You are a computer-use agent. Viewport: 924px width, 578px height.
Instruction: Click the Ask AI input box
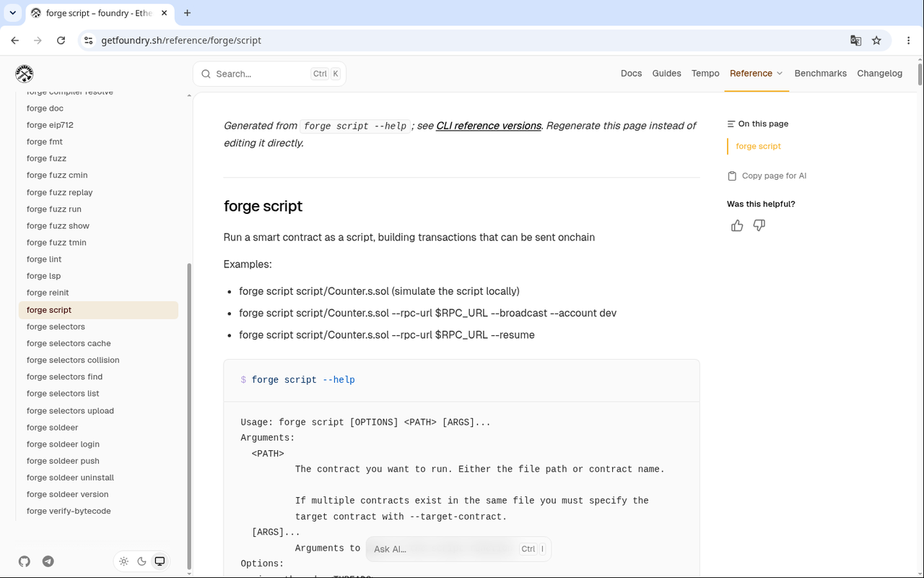[458, 549]
